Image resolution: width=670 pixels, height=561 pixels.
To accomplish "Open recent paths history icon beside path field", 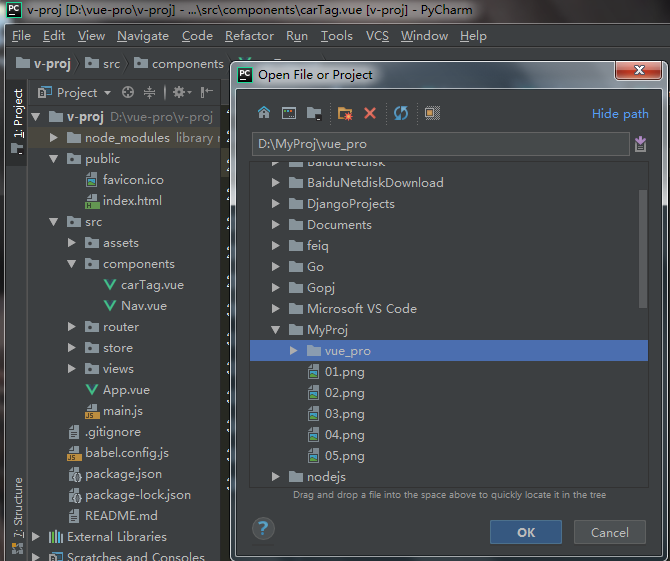I will 640,144.
